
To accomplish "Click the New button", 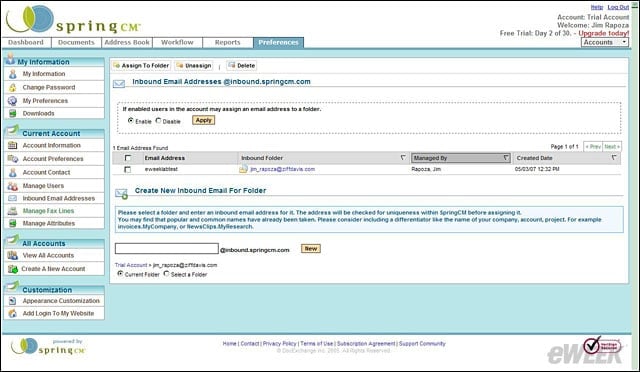I will 311,249.
